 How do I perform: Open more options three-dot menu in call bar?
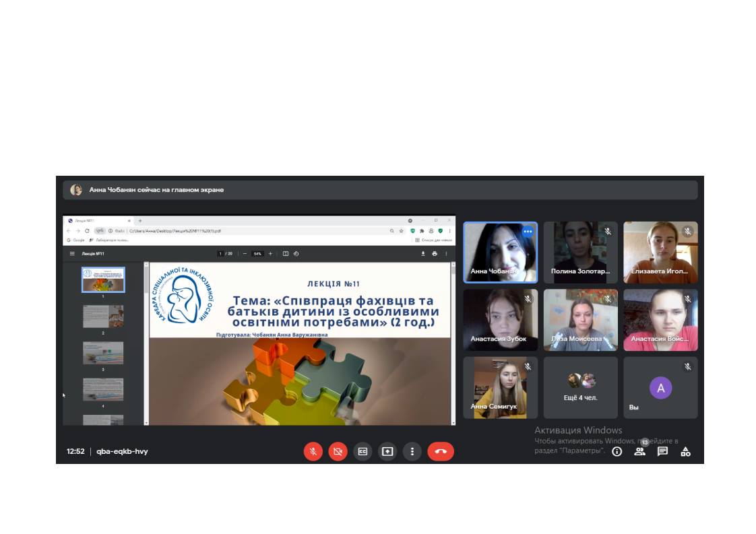pos(412,451)
